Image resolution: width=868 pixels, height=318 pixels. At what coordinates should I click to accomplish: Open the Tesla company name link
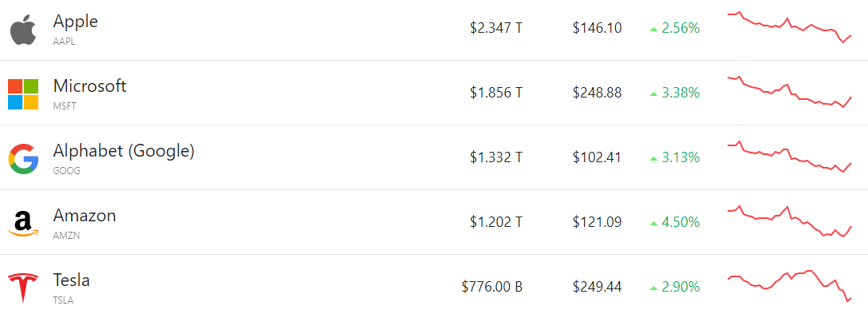pyautogui.click(x=72, y=280)
